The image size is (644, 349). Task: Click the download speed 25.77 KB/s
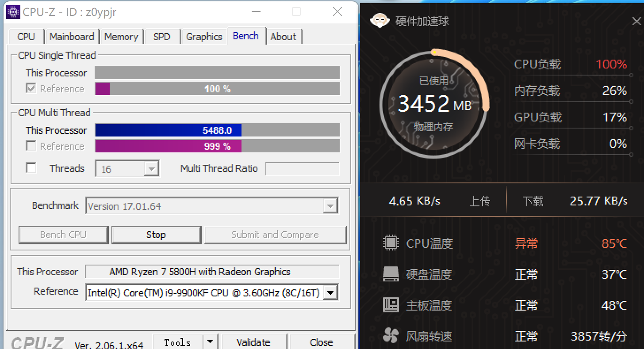coord(599,201)
